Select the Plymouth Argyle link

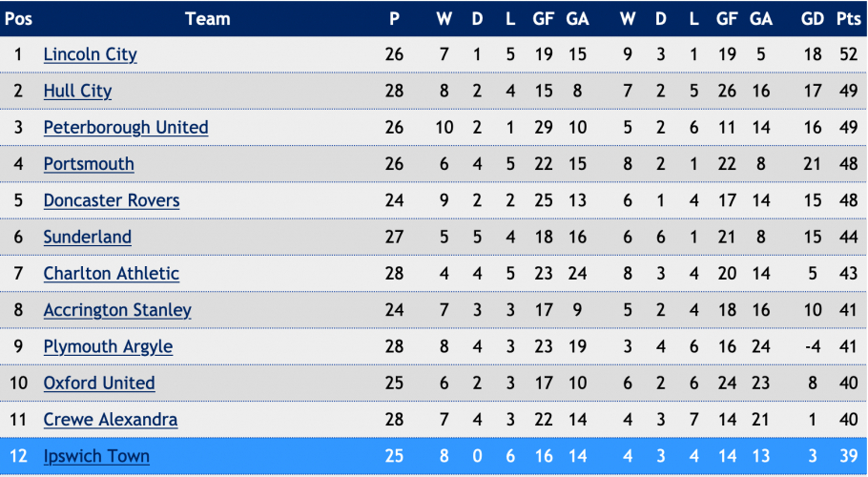tap(108, 346)
